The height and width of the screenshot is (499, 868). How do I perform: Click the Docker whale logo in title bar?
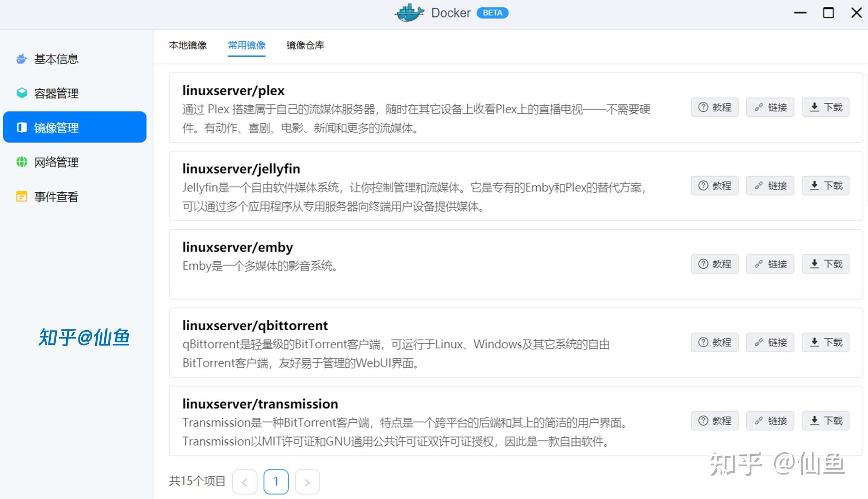[410, 13]
